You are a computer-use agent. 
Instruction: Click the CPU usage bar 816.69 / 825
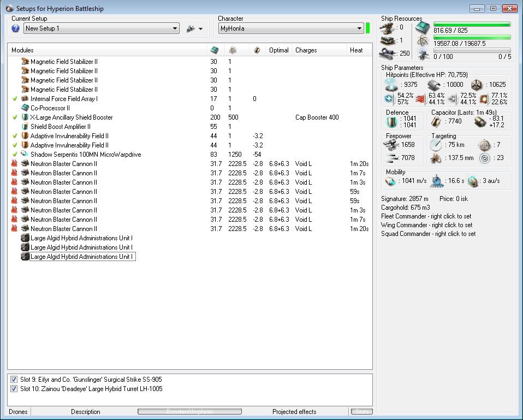[x=472, y=25]
